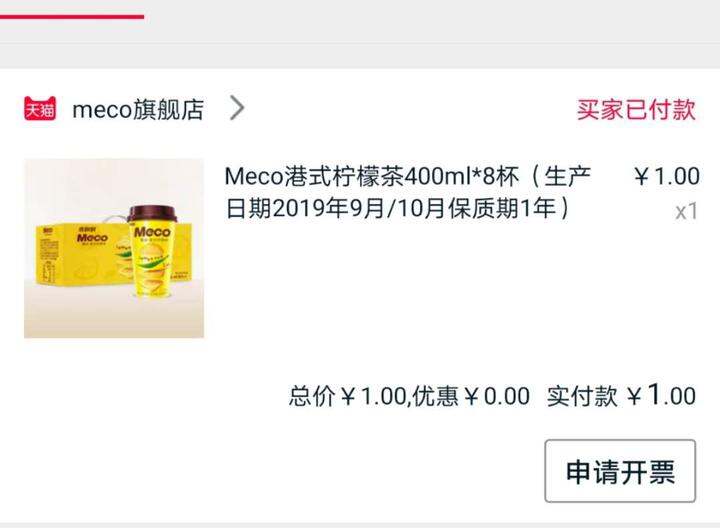This screenshot has width=720, height=528.
Task: Click the 优惠 ¥0.00 discount text
Action: (x=471, y=396)
